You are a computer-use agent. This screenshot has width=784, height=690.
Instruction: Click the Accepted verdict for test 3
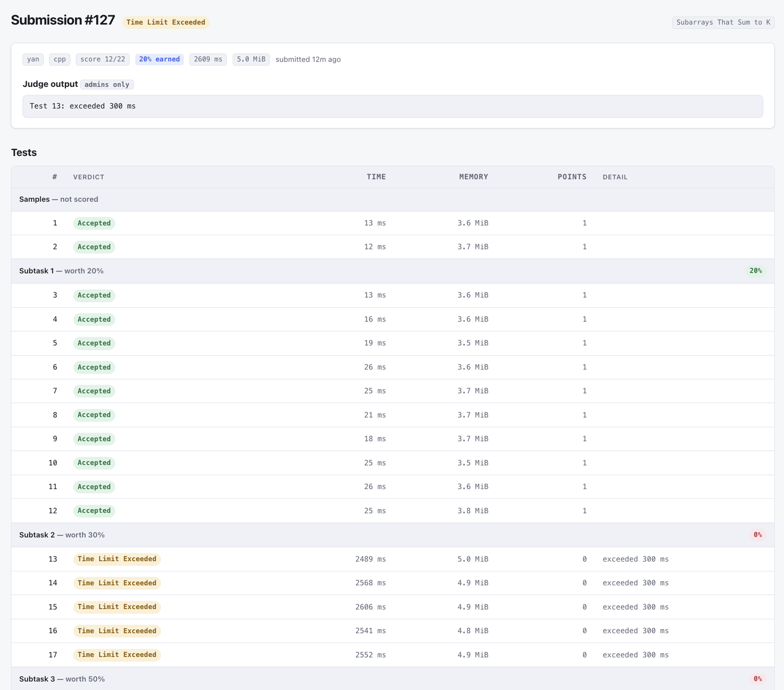click(x=94, y=296)
